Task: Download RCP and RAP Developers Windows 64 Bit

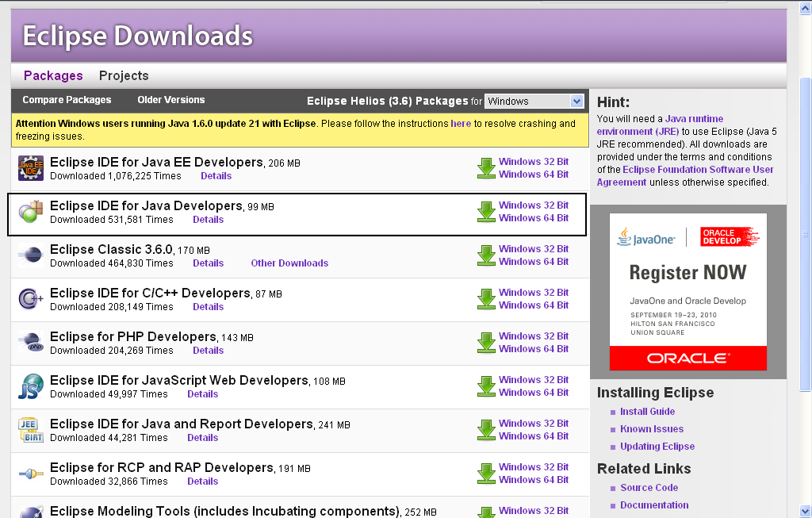Action: [534, 480]
